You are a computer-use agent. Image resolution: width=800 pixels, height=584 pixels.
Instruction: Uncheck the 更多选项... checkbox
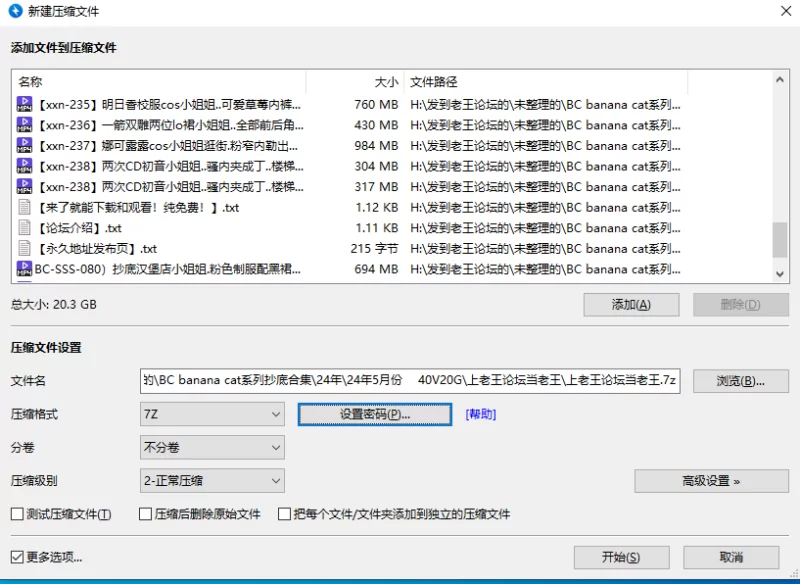pos(17,557)
